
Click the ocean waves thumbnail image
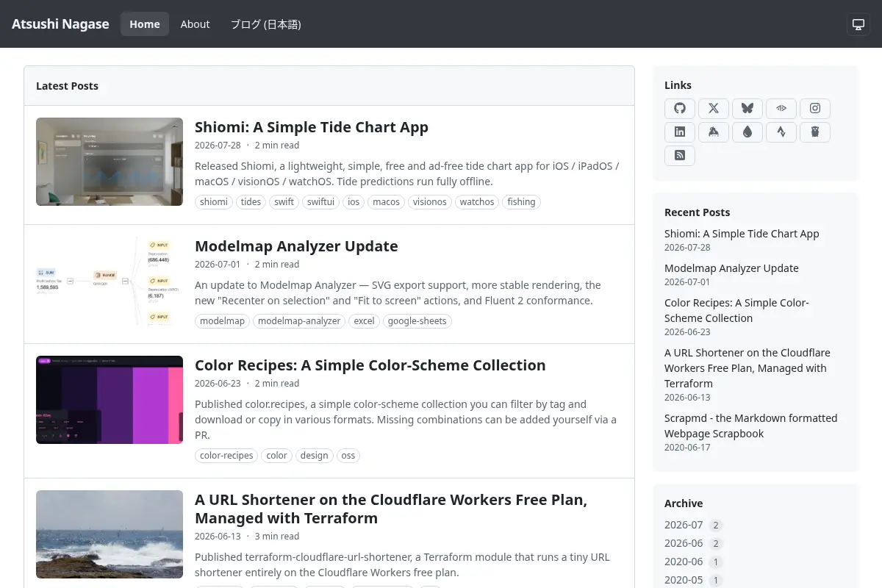pos(110,534)
